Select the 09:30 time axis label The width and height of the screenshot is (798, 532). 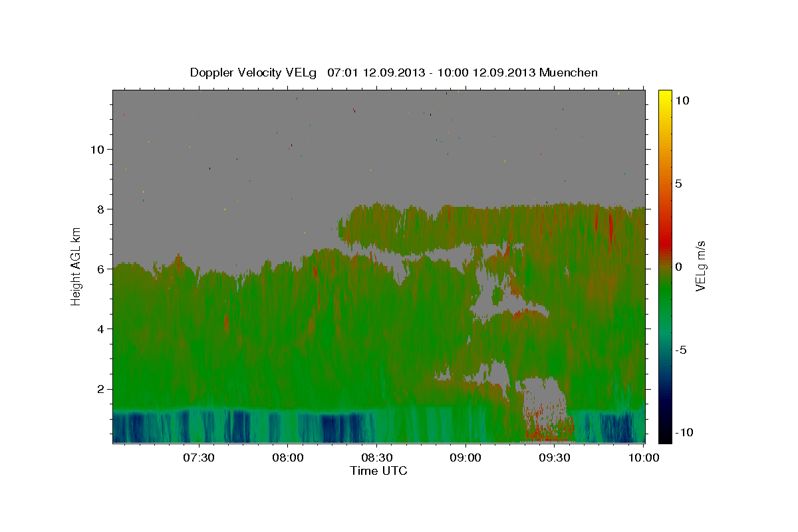click(x=555, y=458)
